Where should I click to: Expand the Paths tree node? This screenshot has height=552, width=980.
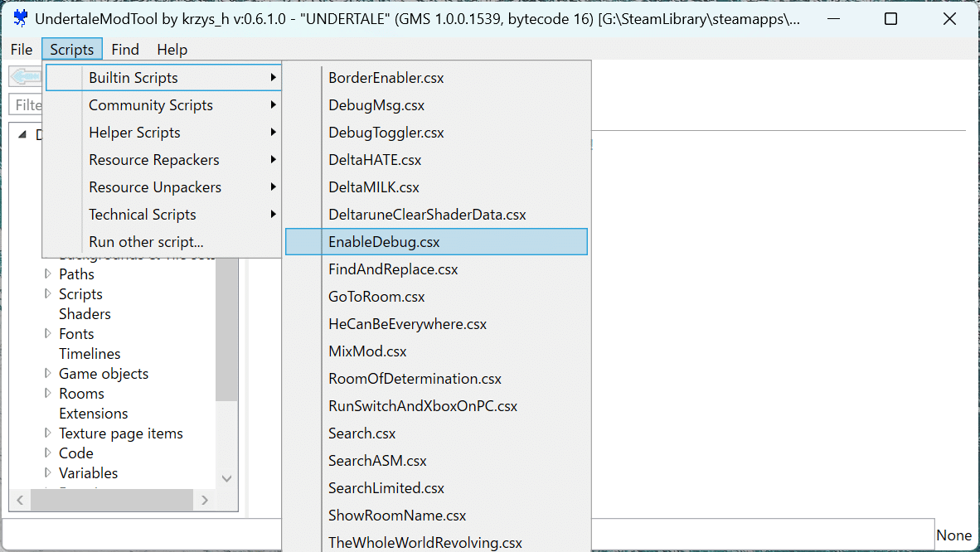(47, 274)
